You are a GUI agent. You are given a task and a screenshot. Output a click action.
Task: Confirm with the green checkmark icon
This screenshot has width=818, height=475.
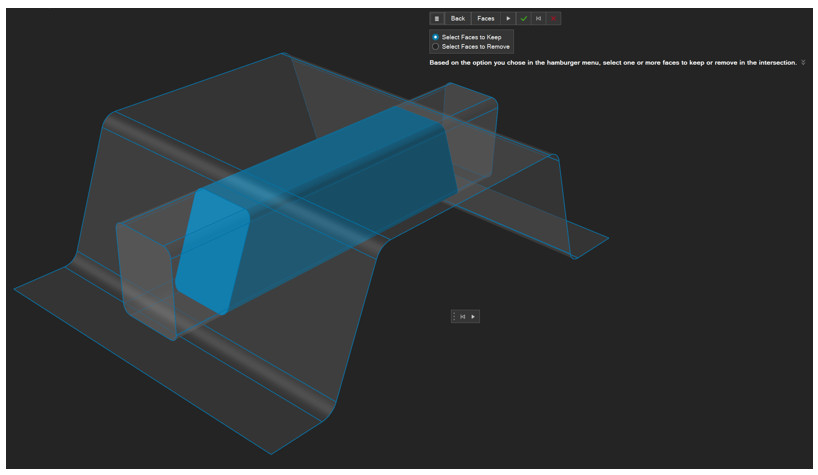pyautogui.click(x=523, y=18)
